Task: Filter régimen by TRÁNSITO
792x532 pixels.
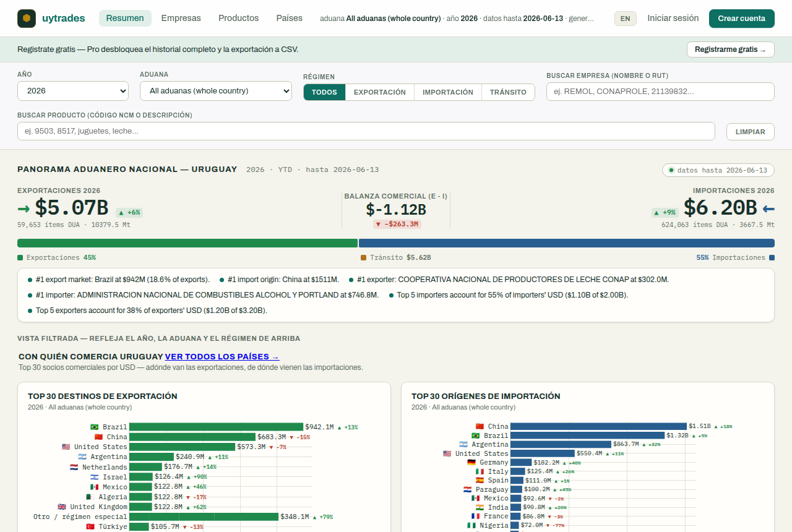Action: (508, 92)
